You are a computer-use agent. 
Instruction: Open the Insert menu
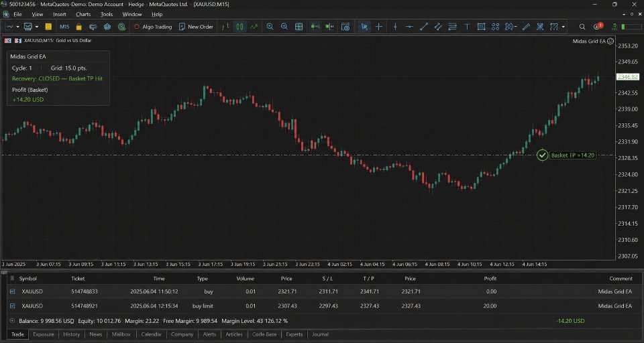point(60,14)
